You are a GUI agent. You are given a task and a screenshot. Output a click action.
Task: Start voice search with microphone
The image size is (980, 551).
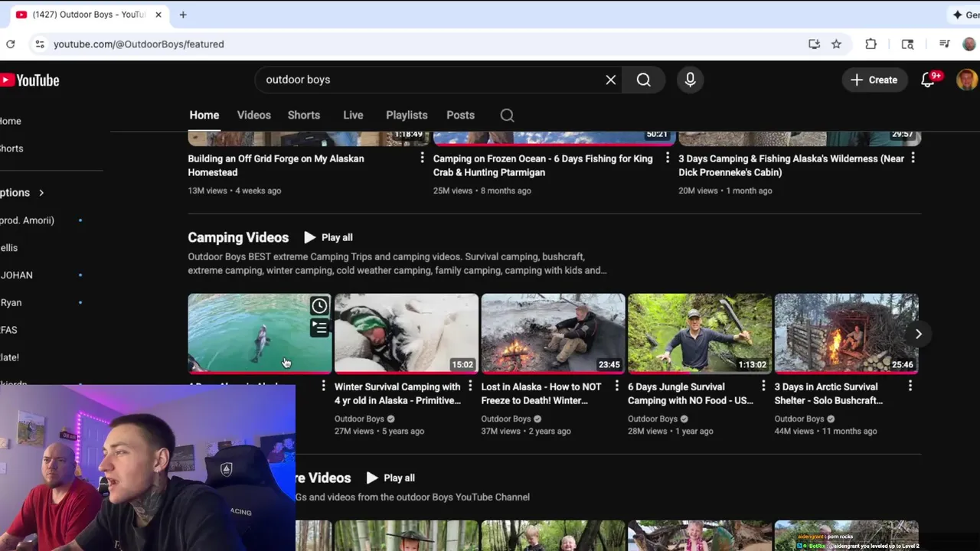690,80
